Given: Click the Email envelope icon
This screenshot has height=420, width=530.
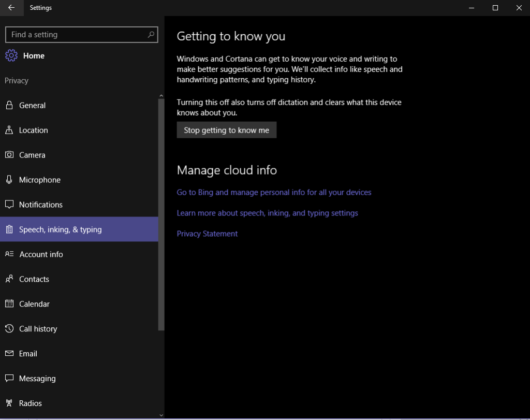Looking at the screenshot, I should pos(9,354).
